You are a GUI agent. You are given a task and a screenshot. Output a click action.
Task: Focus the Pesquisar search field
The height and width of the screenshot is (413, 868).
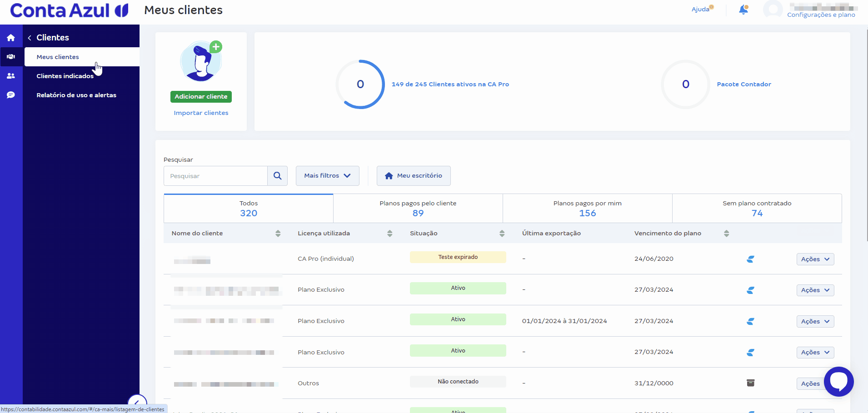(215, 176)
